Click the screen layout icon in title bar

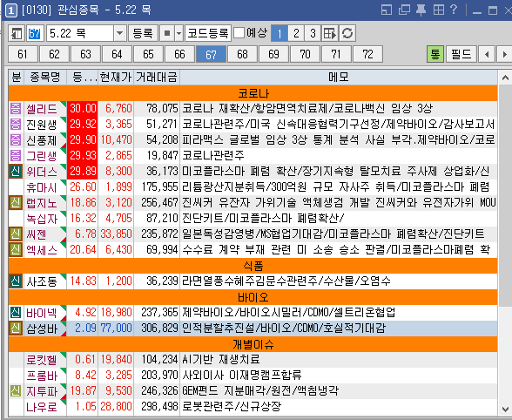387,10
